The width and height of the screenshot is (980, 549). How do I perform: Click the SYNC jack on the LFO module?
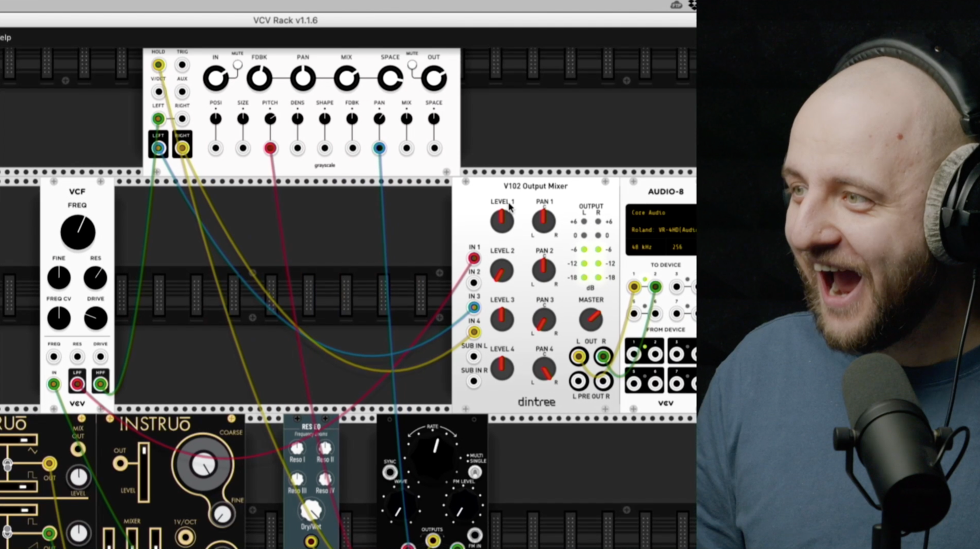(x=390, y=473)
